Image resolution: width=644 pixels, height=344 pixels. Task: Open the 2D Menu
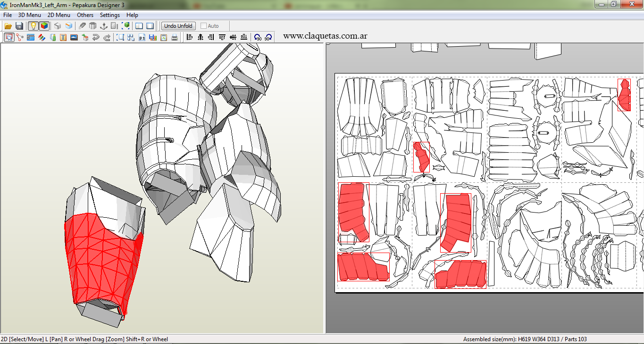(59, 15)
